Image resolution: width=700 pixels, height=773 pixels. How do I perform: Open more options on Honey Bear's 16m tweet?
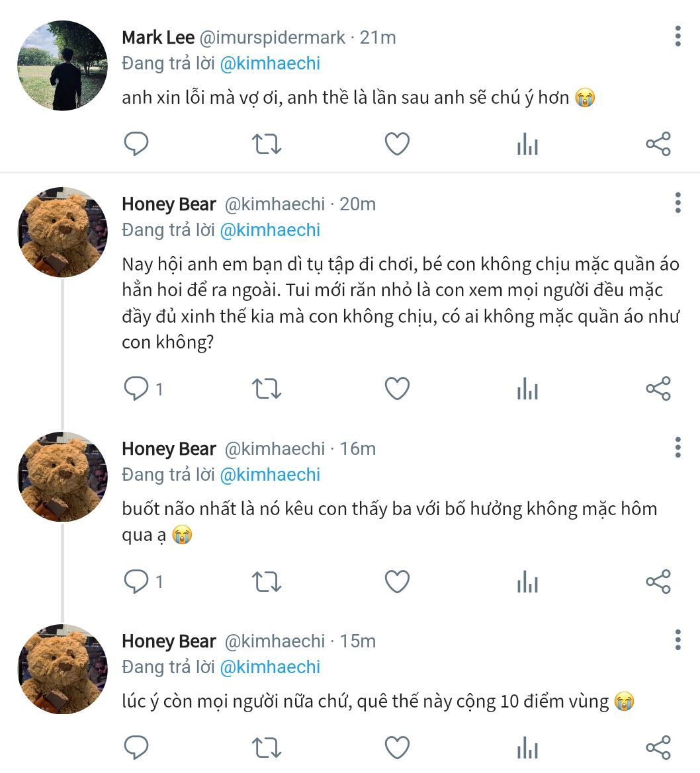[x=678, y=448]
